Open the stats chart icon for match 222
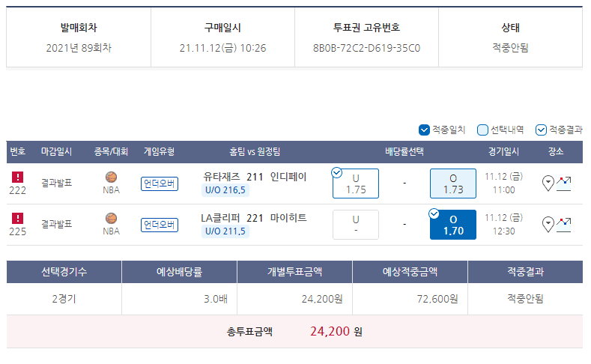The height and width of the screenshot is (364, 591). [564, 182]
